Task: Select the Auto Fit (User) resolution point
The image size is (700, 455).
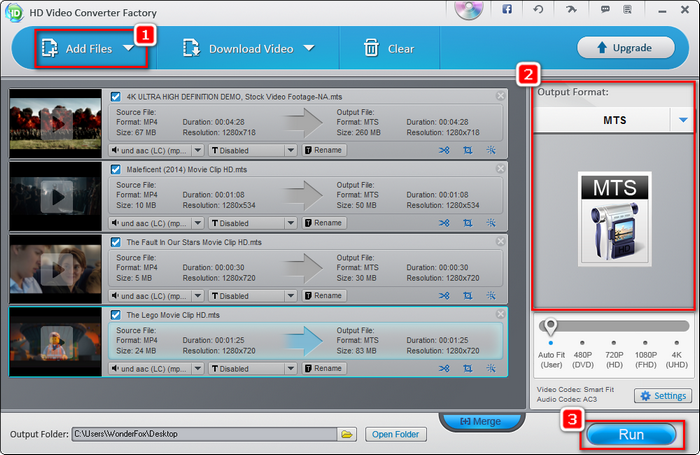Action: pos(551,343)
